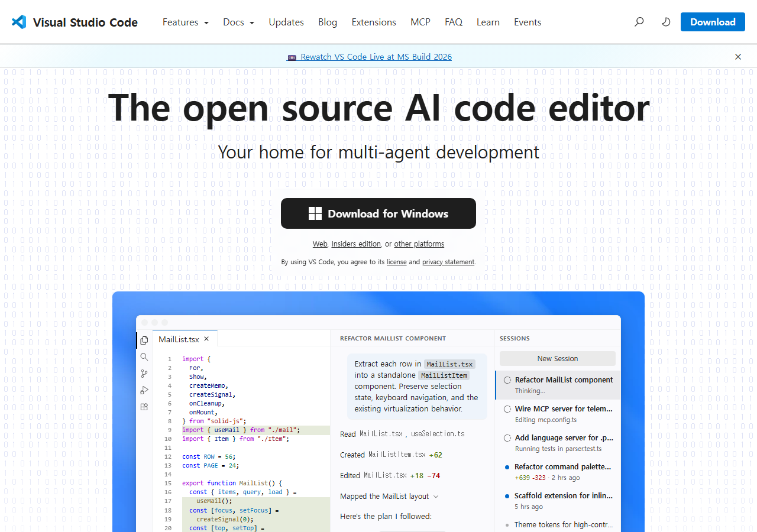Select the Search icon in editor activity bar
The height and width of the screenshot is (532, 757).
[144, 357]
